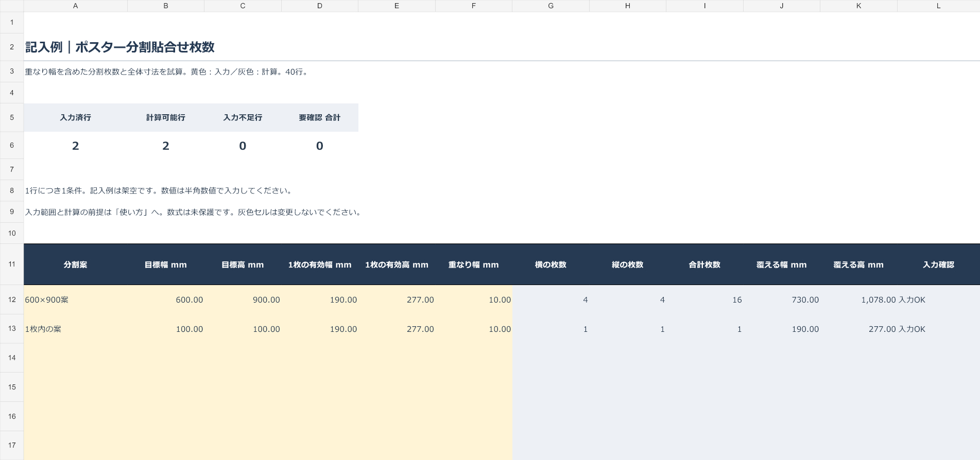Select the 100.00 target width cell in row 13
Image resolution: width=980 pixels, height=460 pixels.
pos(166,329)
